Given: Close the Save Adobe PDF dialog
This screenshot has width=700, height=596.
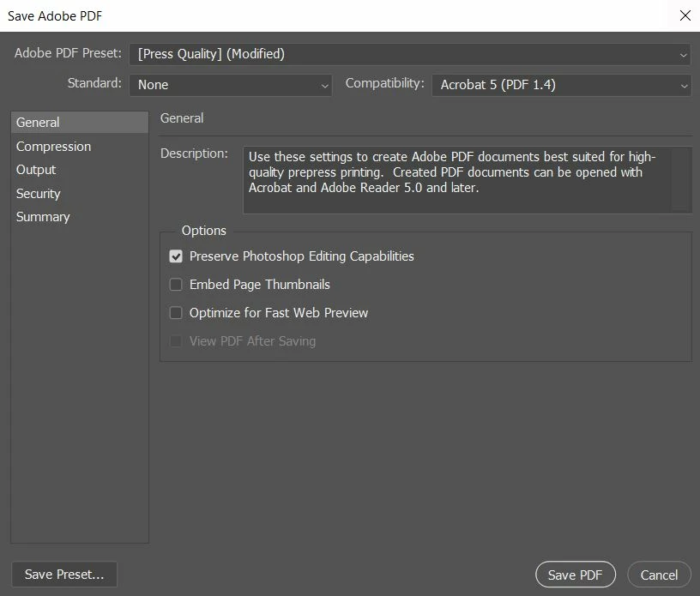Looking at the screenshot, I should coord(685,15).
